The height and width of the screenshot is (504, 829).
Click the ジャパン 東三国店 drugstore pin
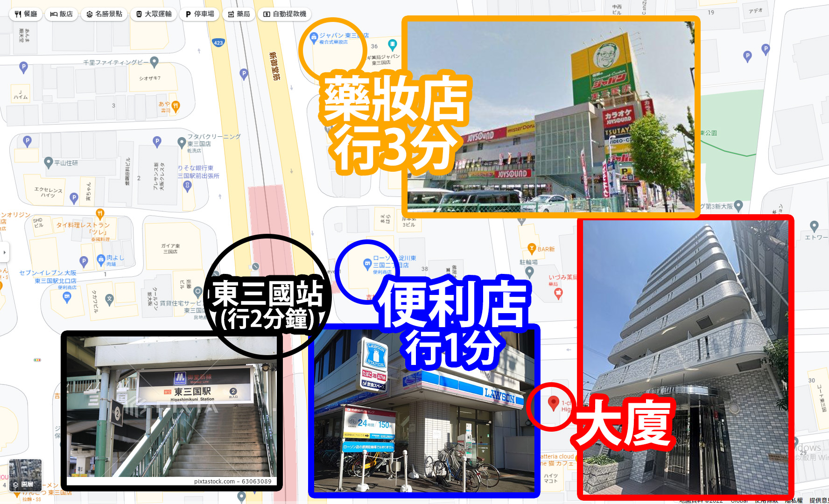(x=314, y=37)
